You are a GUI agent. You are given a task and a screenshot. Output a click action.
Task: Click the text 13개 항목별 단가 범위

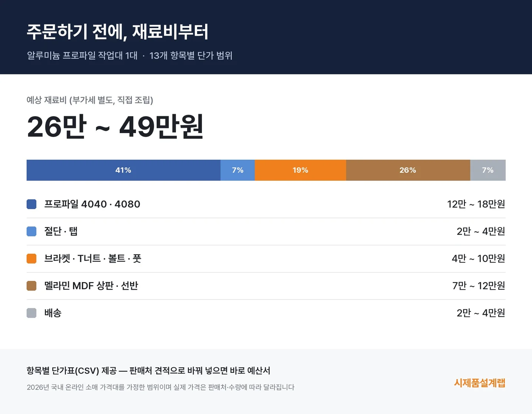191,56
